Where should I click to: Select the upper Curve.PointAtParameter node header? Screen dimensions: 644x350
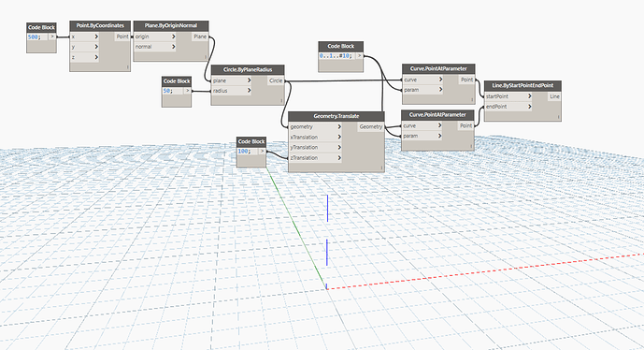pyautogui.click(x=438, y=68)
